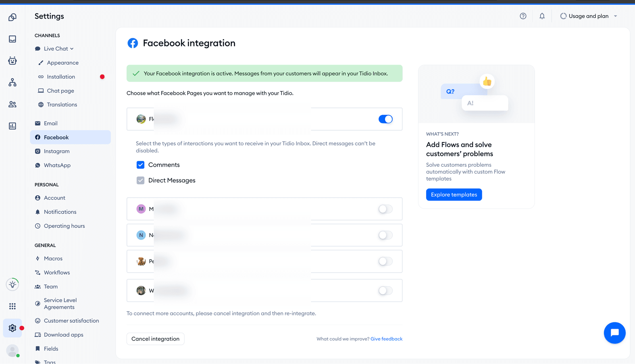Image resolution: width=635 pixels, height=364 pixels.
Task: Enable the toggle for page starting with W
Action: (x=385, y=291)
